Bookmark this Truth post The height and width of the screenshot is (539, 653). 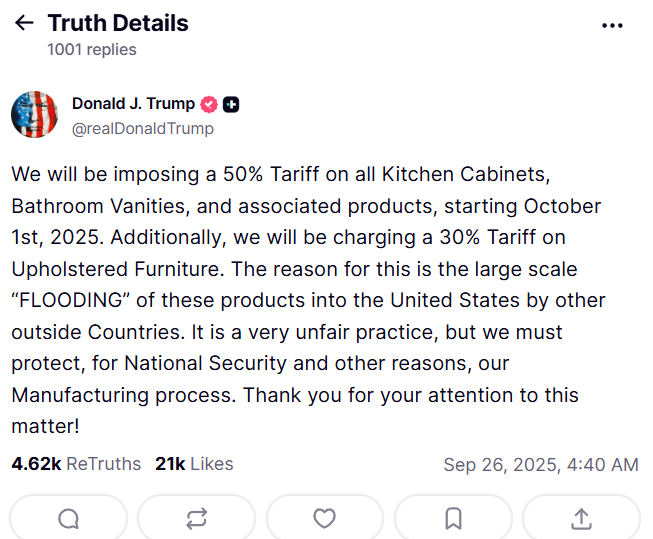point(453,518)
